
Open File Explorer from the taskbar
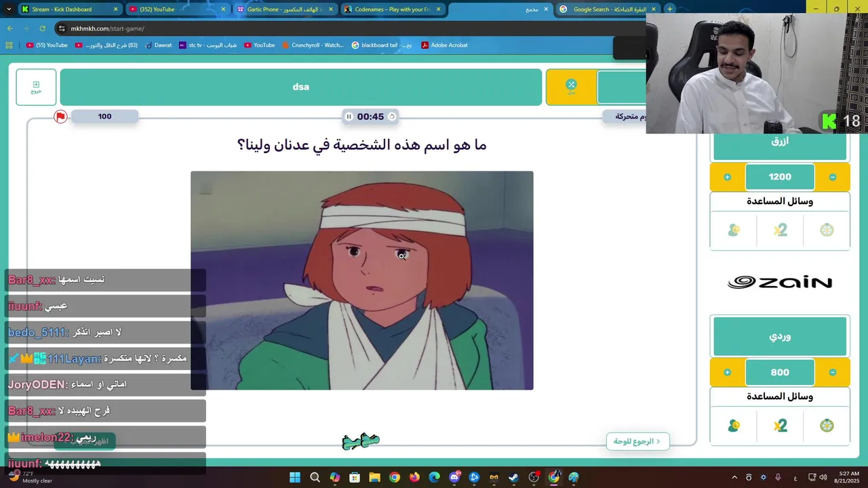point(374,477)
